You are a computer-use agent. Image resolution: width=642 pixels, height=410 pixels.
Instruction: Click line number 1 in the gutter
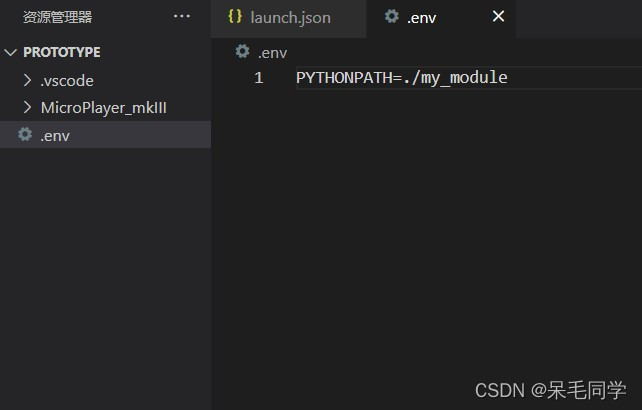coord(259,78)
